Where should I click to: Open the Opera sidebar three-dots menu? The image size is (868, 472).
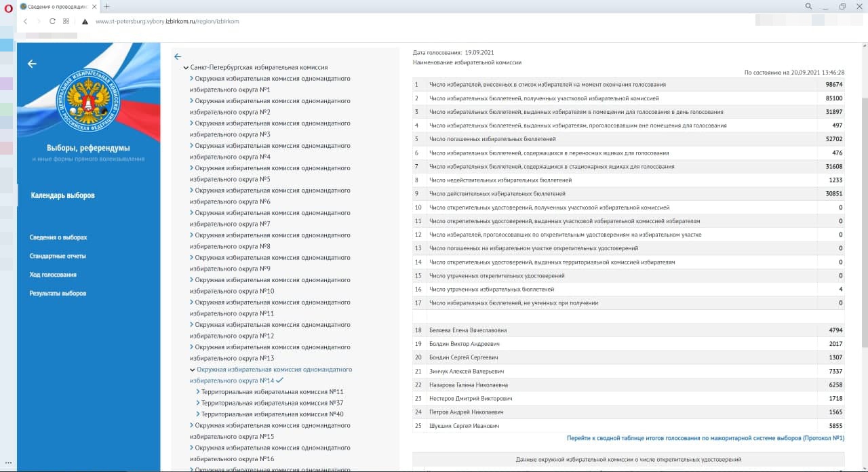pyautogui.click(x=8, y=463)
